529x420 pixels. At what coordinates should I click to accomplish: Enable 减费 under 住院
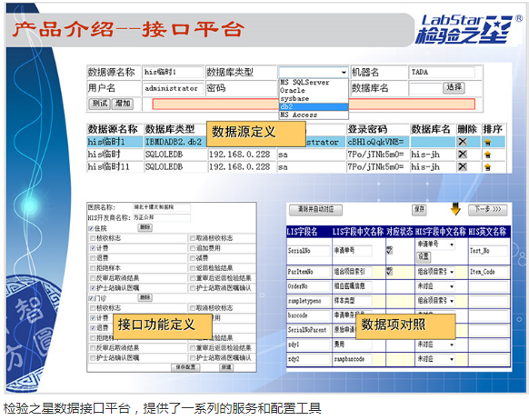[193, 258]
